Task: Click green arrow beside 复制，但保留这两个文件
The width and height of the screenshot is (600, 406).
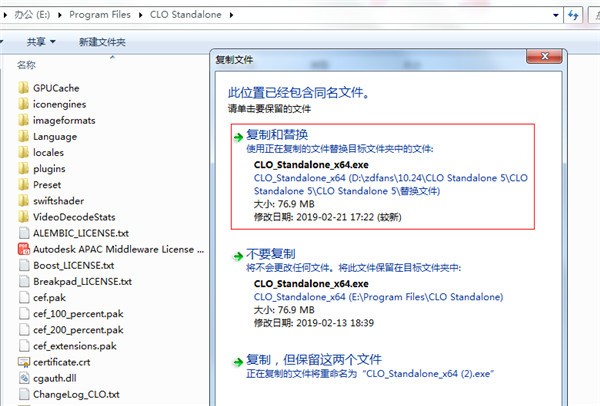Action: pos(238,362)
